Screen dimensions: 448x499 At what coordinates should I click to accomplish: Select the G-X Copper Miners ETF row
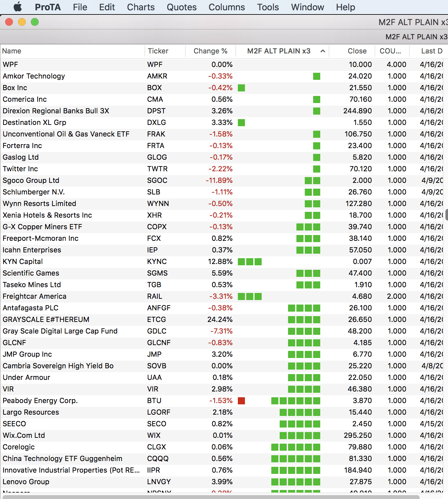click(x=222, y=227)
